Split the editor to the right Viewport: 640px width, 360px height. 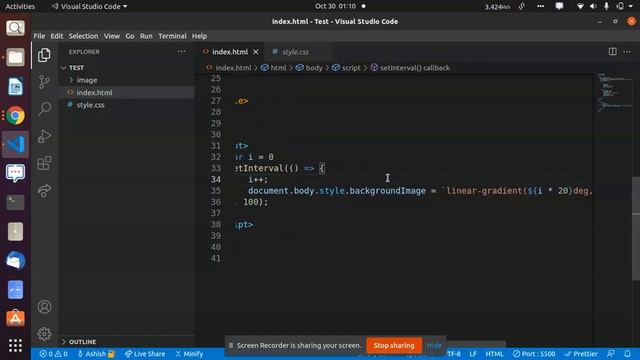point(612,52)
